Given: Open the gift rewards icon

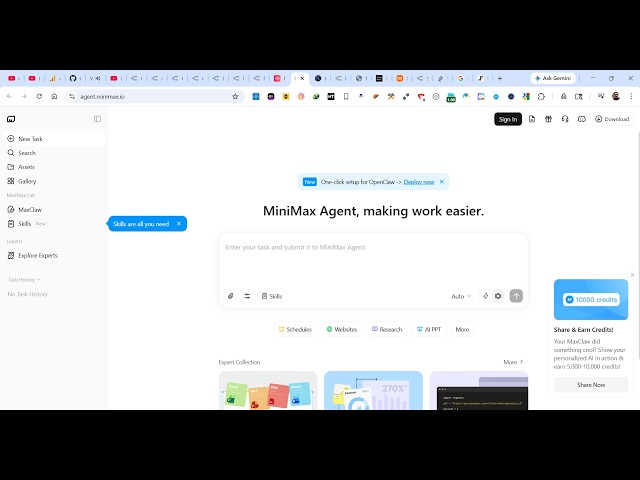Looking at the screenshot, I should point(548,119).
